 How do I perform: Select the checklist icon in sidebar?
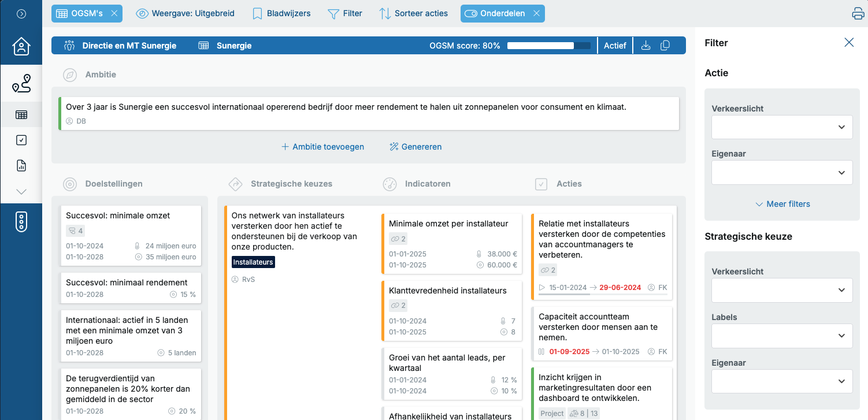point(21,140)
